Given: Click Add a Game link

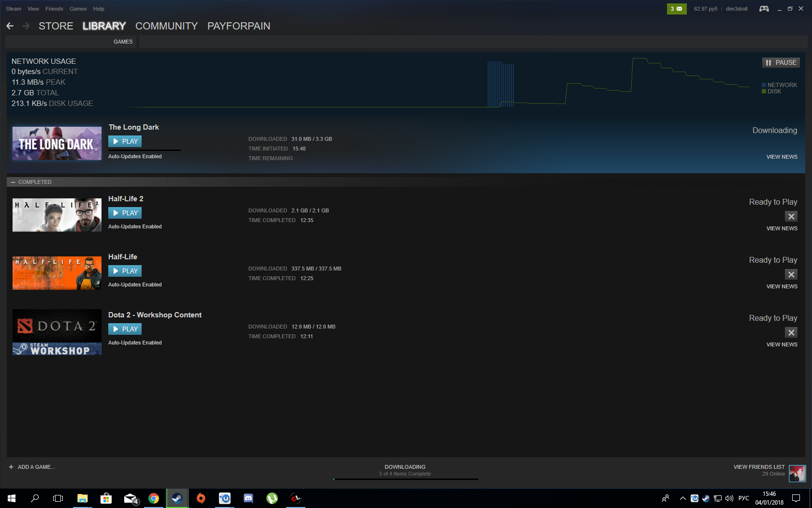Looking at the screenshot, I should (x=36, y=467).
